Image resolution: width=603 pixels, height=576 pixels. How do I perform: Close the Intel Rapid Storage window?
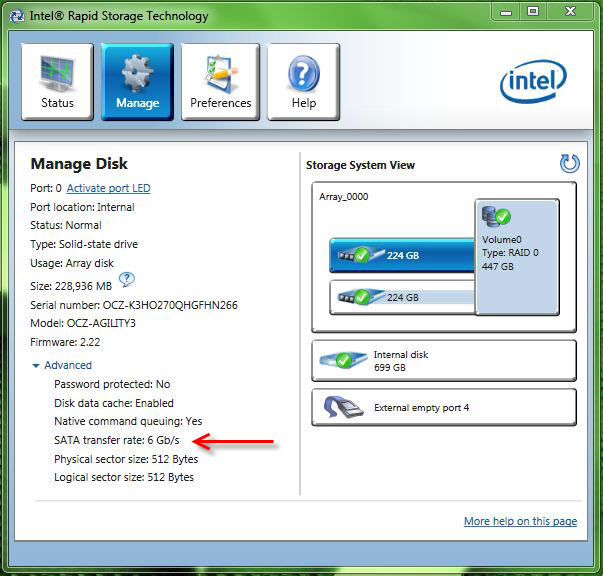[570, 12]
